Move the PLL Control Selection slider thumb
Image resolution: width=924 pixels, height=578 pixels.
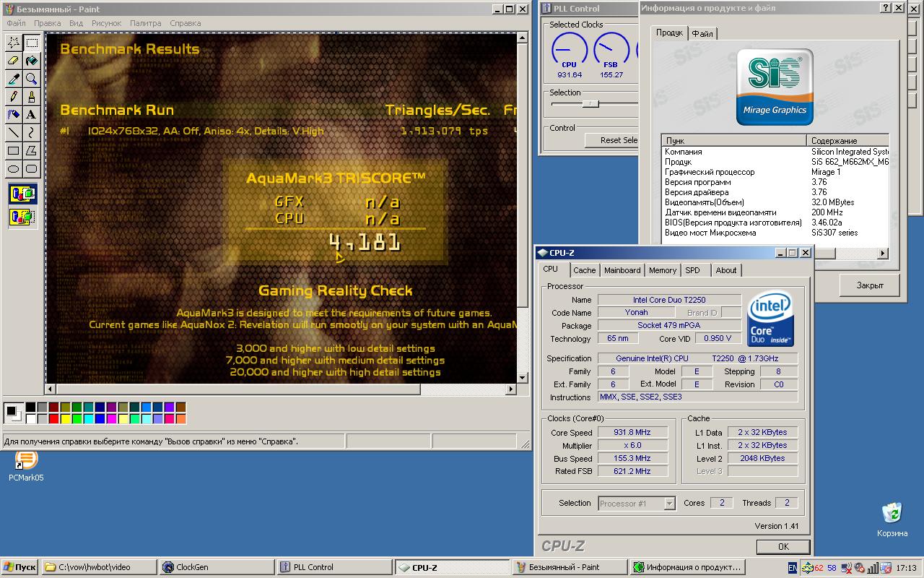tap(590, 104)
